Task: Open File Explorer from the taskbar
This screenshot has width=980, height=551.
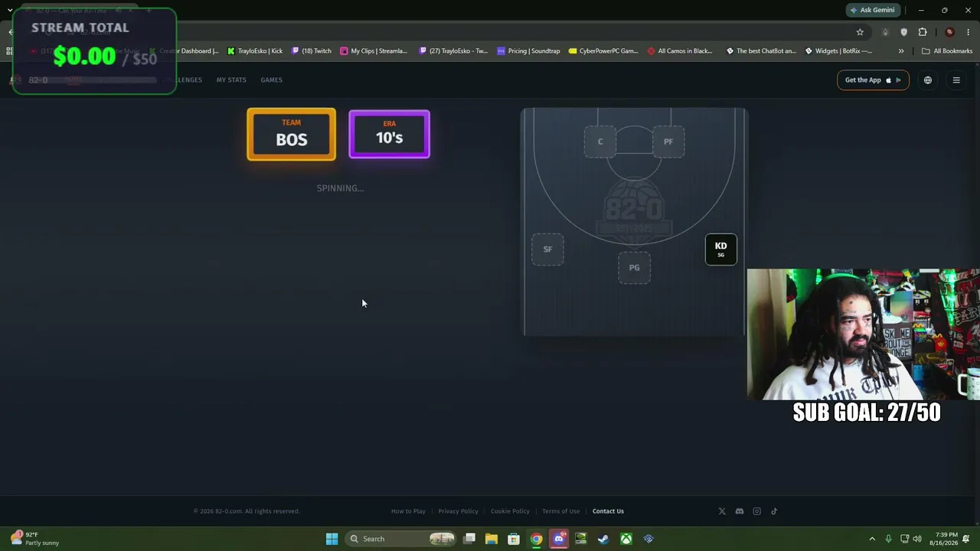Action: (492, 539)
